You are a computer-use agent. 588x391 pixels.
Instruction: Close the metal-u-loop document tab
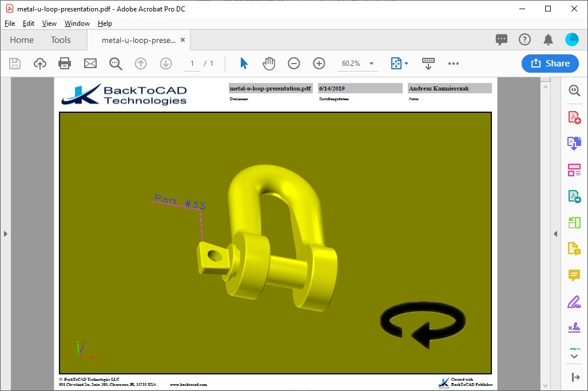(182, 40)
